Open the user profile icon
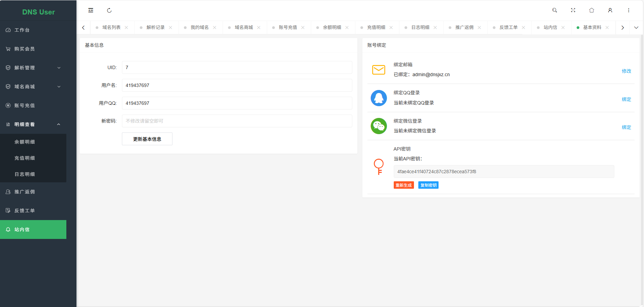 pyautogui.click(x=610, y=10)
